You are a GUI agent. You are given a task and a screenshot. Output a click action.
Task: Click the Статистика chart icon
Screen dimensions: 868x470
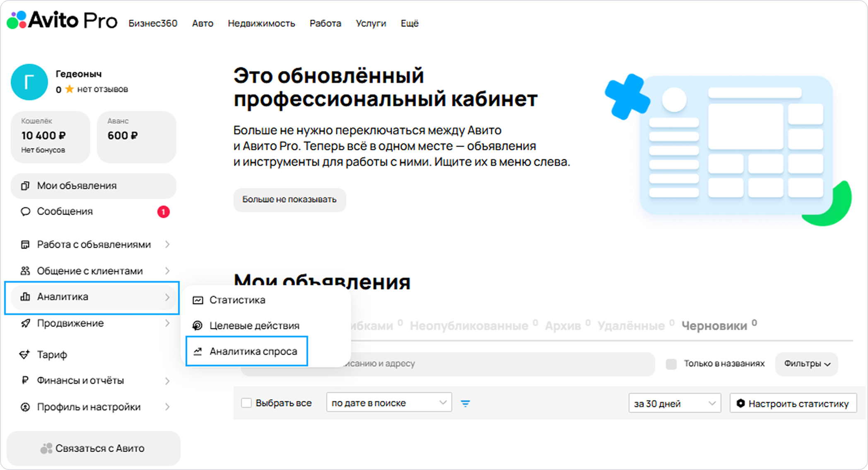(x=198, y=300)
